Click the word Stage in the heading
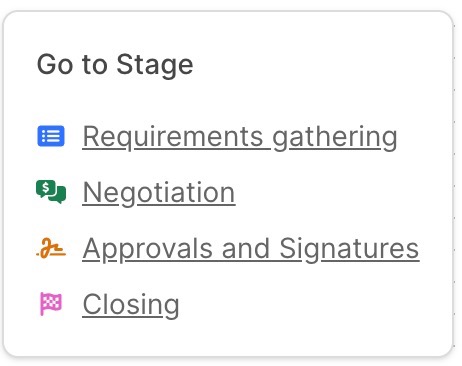The image size is (462, 366). coord(155,65)
